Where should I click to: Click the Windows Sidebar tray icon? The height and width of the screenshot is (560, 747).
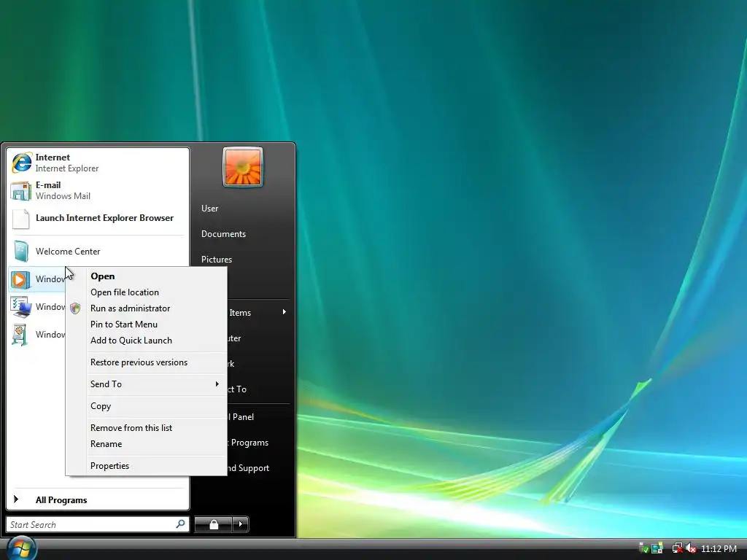657,548
